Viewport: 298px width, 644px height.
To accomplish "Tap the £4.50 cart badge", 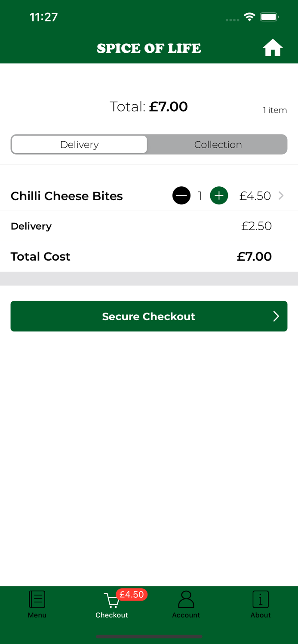I will tap(132, 595).
